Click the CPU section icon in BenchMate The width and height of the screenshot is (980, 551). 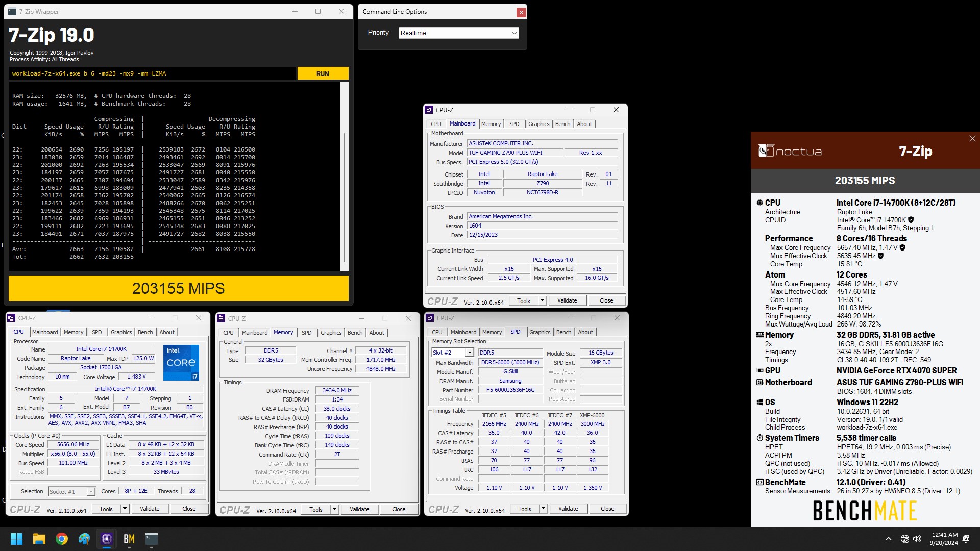pos(760,203)
